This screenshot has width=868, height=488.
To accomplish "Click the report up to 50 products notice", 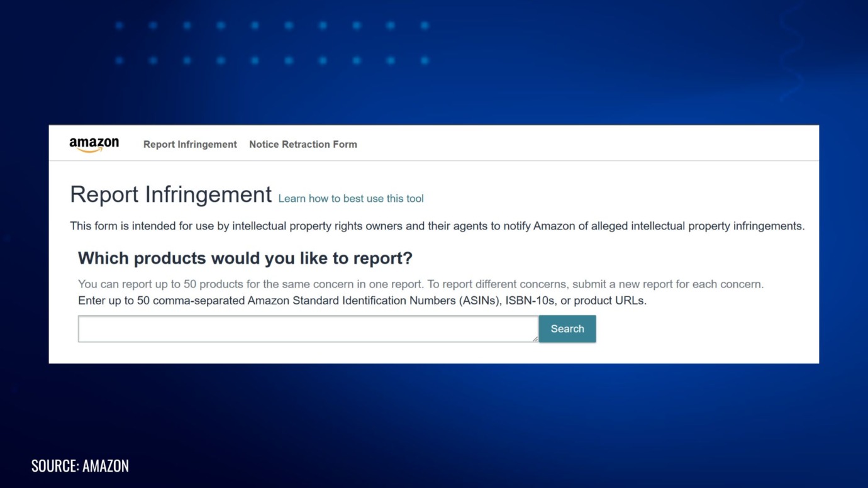I will pos(421,284).
